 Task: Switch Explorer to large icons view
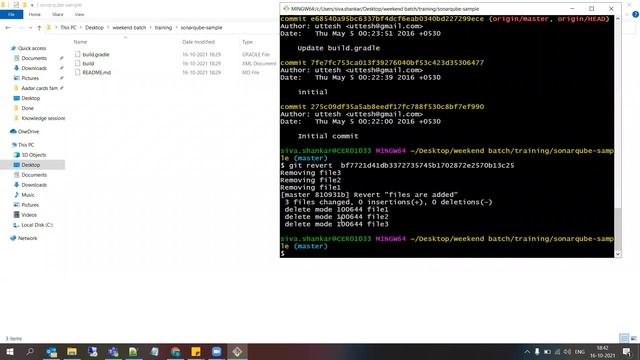click(x=633, y=338)
